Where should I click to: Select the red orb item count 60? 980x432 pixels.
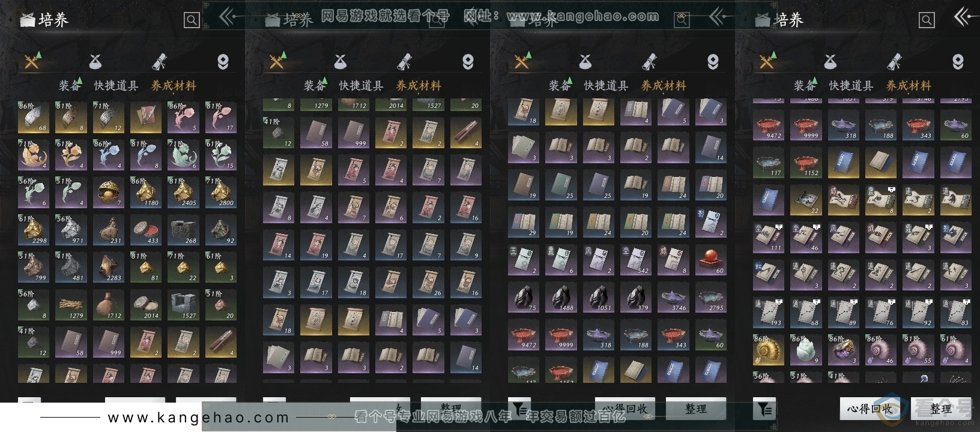click(711, 260)
